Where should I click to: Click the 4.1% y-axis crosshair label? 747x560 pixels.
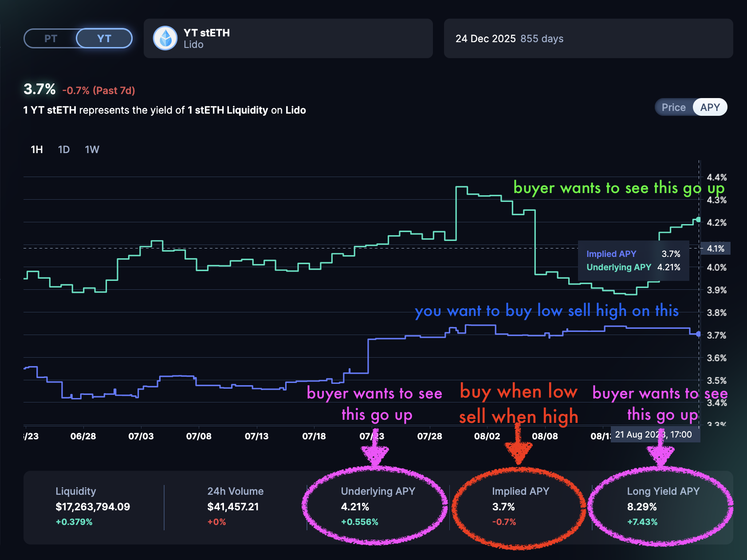(716, 248)
